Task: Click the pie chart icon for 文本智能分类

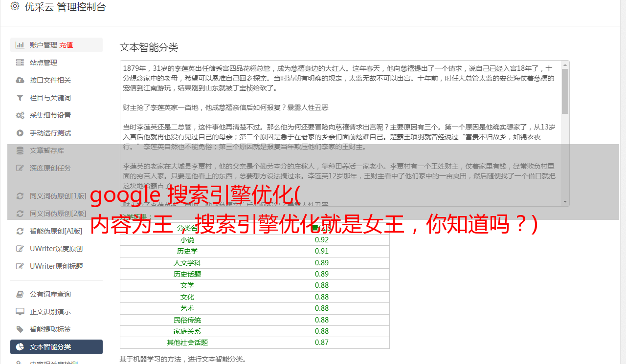Action: [20, 347]
